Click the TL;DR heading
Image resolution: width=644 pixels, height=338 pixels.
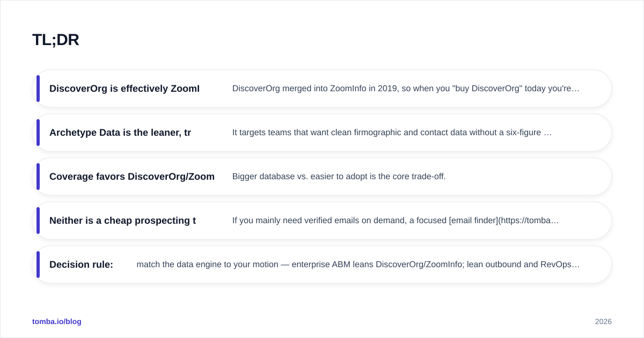click(x=56, y=40)
